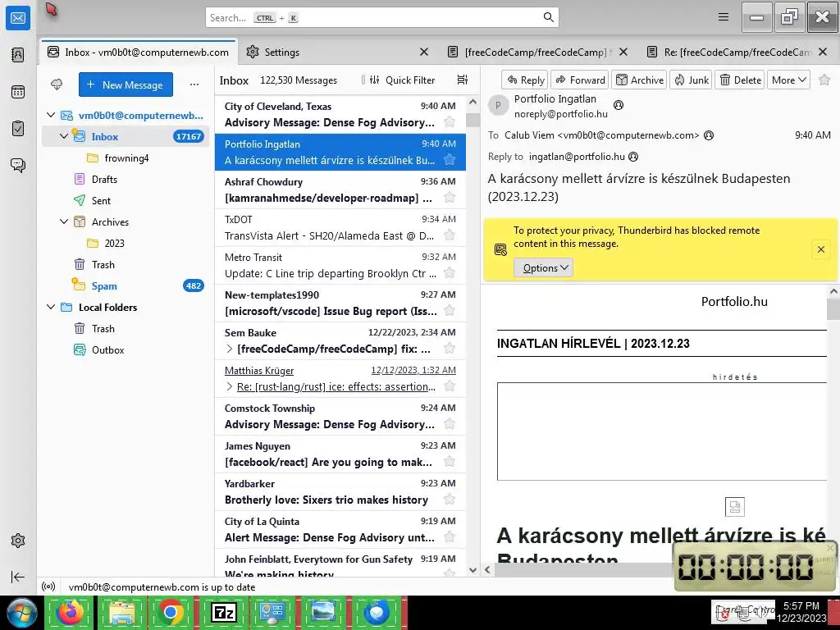The width and height of the screenshot is (840, 630).
Task: Collapse the Local Folders tree
Action: (51, 307)
